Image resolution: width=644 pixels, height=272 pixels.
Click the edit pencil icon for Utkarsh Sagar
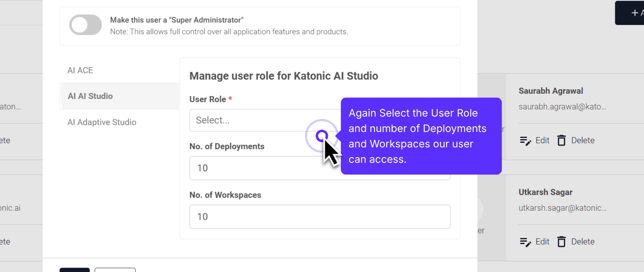(525, 242)
